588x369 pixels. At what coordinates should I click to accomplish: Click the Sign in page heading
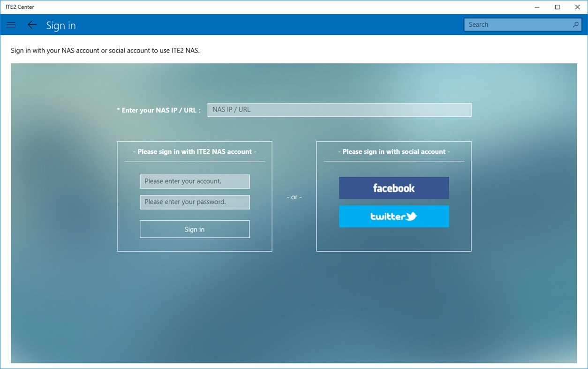[x=61, y=25]
